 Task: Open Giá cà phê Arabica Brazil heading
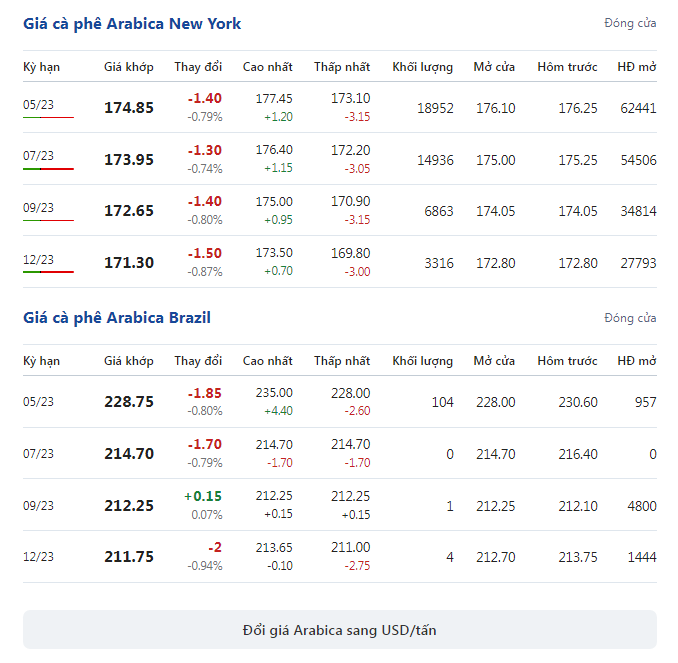(x=117, y=318)
